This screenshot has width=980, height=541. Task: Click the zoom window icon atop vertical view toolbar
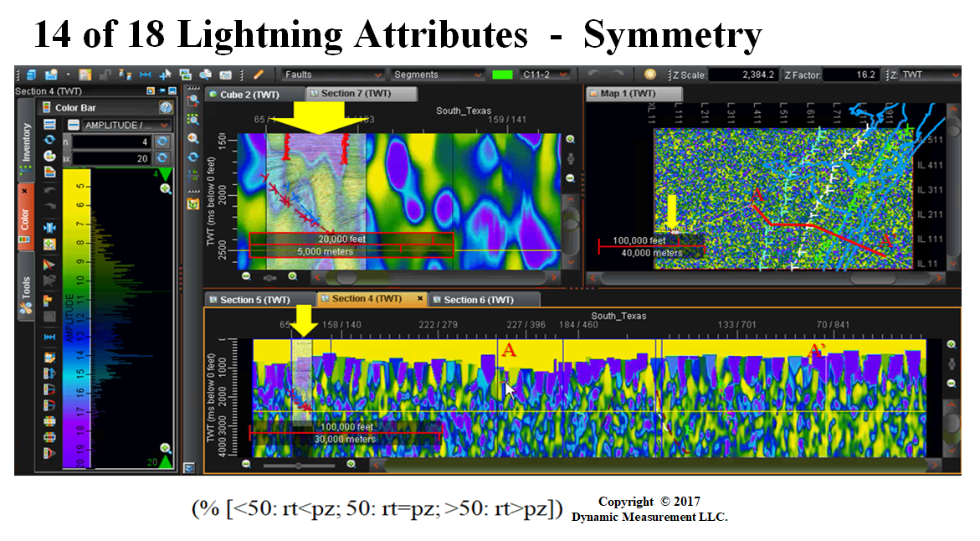193,100
